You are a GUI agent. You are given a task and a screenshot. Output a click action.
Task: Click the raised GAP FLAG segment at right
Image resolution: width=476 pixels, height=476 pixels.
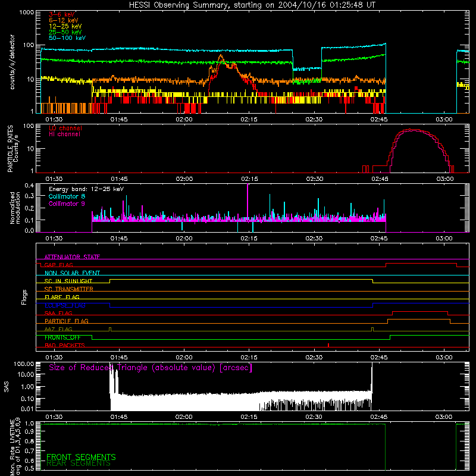(421, 264)
